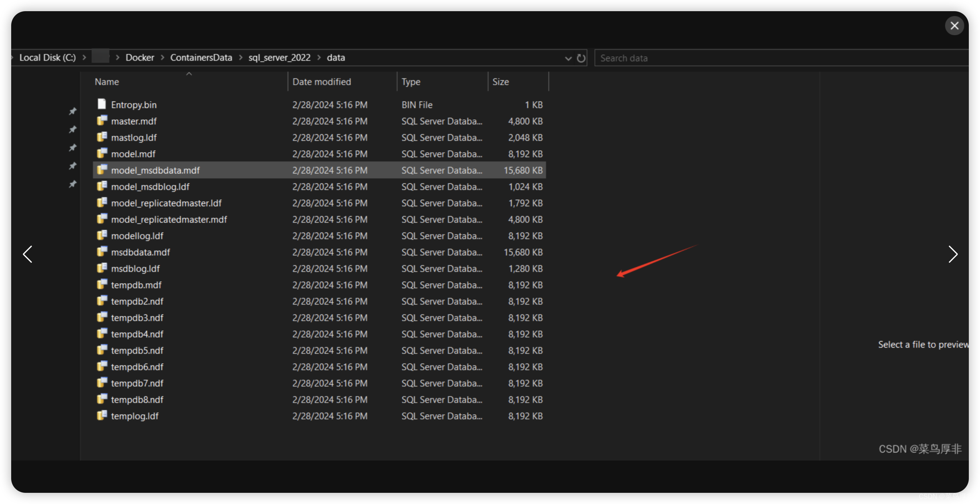Click the tempdb3.ndf file icon
The height and width of the screenshot is (504, 980).
pyautogui.click(x=102, y=317)
